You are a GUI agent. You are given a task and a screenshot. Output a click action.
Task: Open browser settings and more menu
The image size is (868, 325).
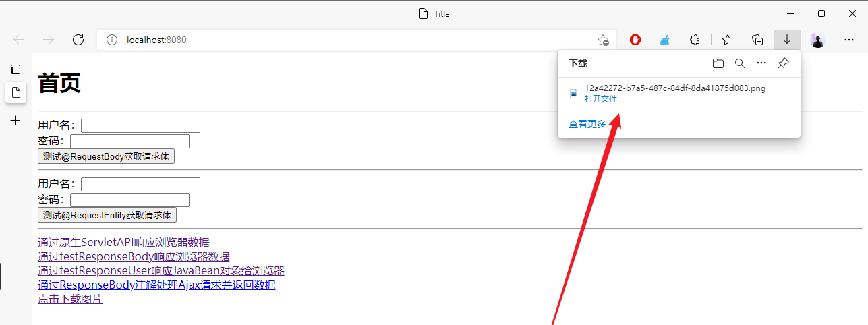(849, 40)
